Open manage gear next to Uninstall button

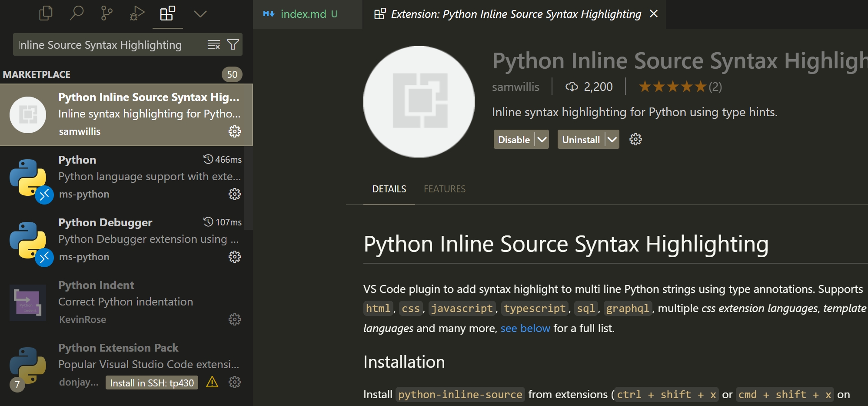coord(635,139)
